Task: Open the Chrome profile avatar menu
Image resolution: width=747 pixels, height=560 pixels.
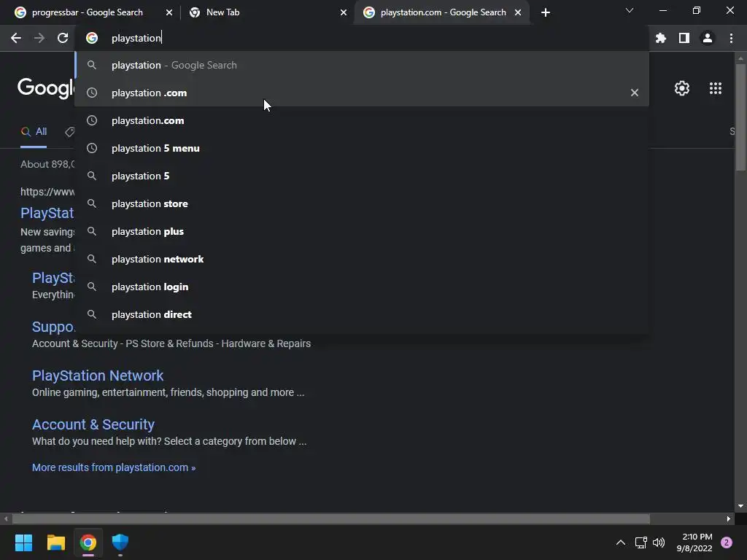Action: pyautogui.click(x=708, y=38)
